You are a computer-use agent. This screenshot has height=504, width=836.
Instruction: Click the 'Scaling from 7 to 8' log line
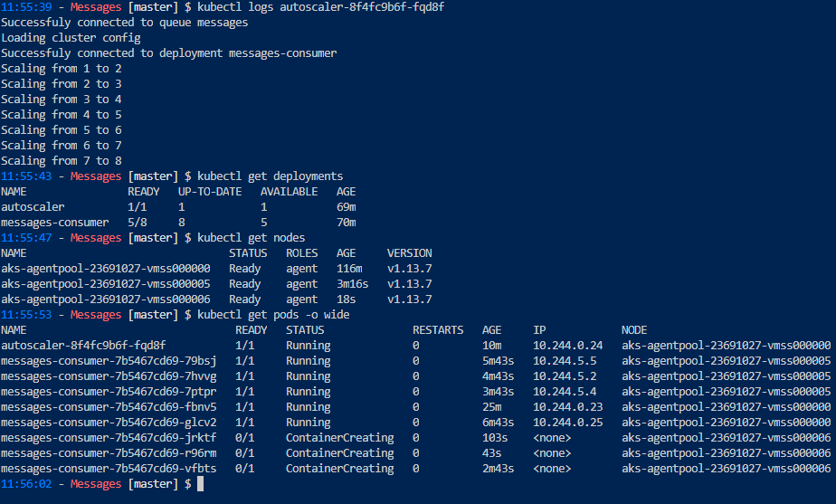coord(62,161)
